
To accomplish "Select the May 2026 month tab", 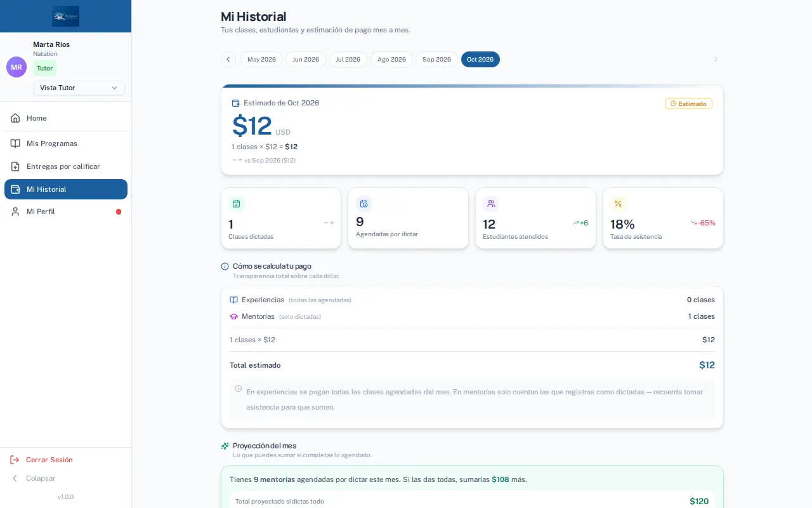I will click(261, 59).
